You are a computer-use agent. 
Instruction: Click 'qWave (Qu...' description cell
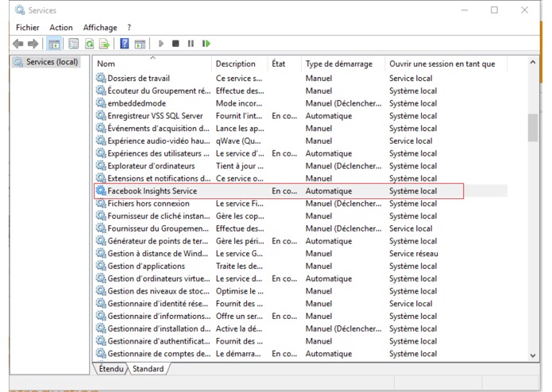[238, 141]
